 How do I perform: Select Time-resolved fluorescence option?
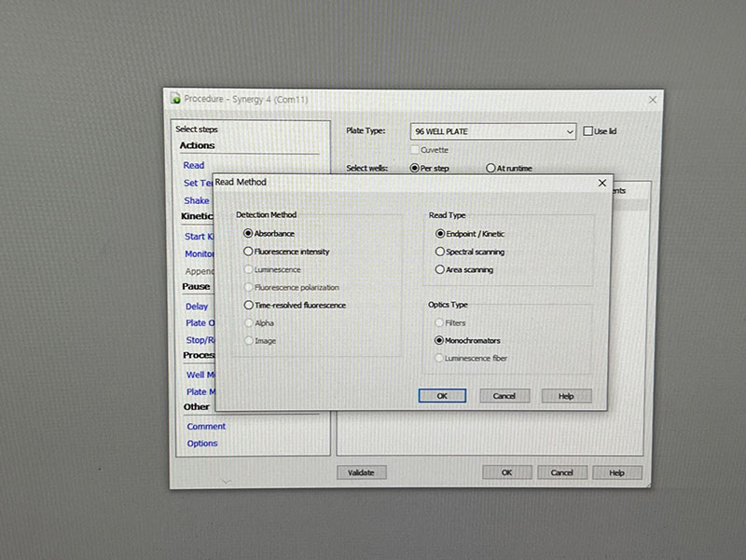(248, 306)
